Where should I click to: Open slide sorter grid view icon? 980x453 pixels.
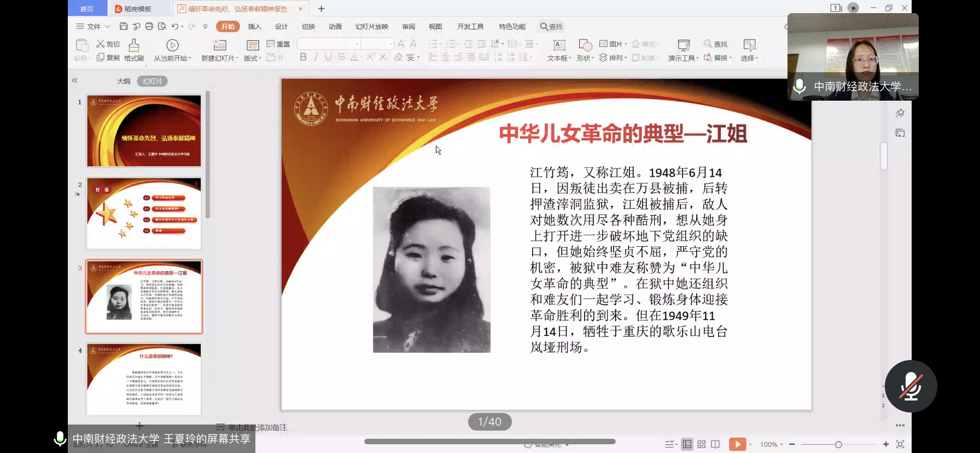coord(702,444)
